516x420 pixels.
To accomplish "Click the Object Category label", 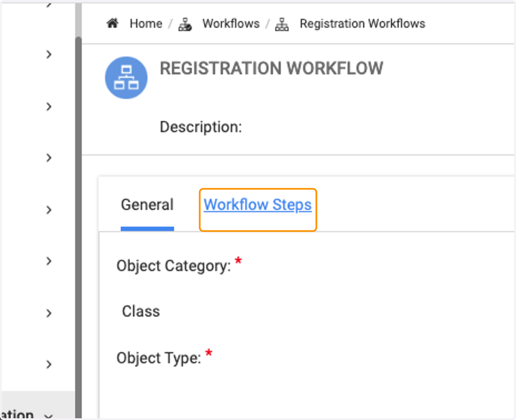I will (174, 266).
